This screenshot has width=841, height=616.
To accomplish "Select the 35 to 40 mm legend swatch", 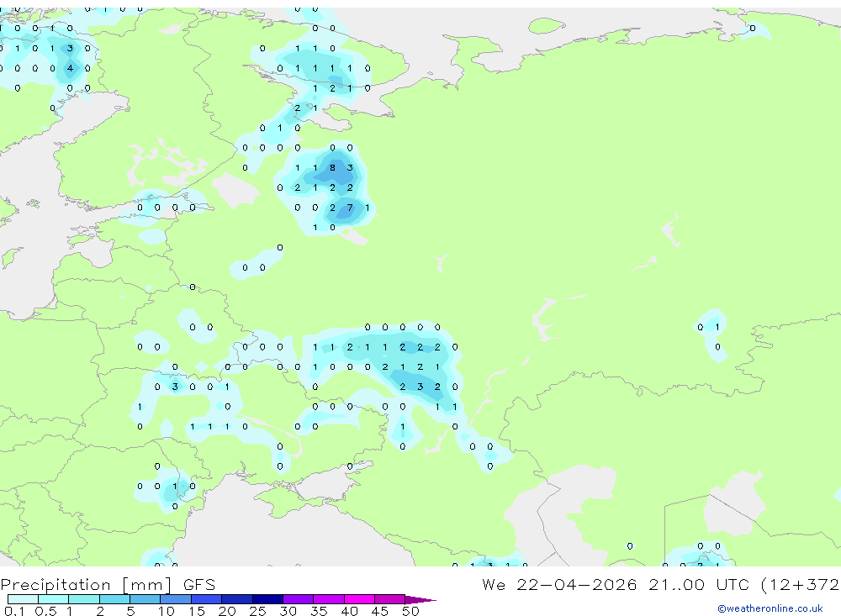I will coord(329,599).
